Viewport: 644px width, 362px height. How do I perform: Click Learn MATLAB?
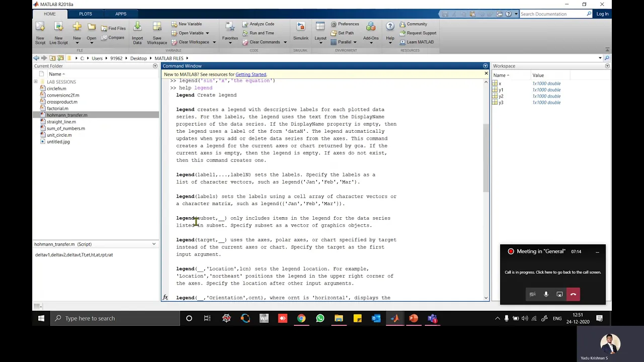point(416,42)
